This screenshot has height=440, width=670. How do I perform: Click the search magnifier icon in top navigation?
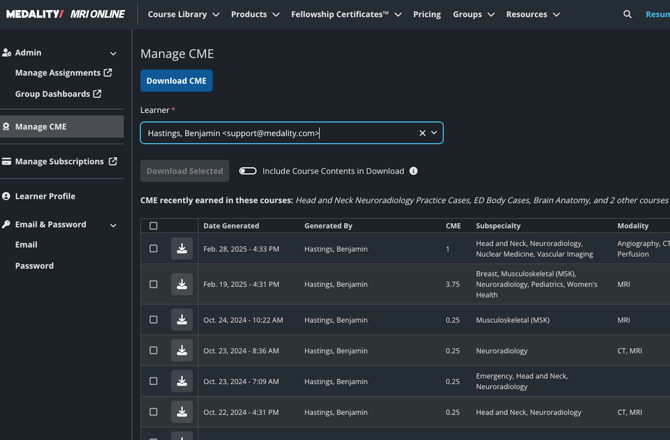[627, 14]
